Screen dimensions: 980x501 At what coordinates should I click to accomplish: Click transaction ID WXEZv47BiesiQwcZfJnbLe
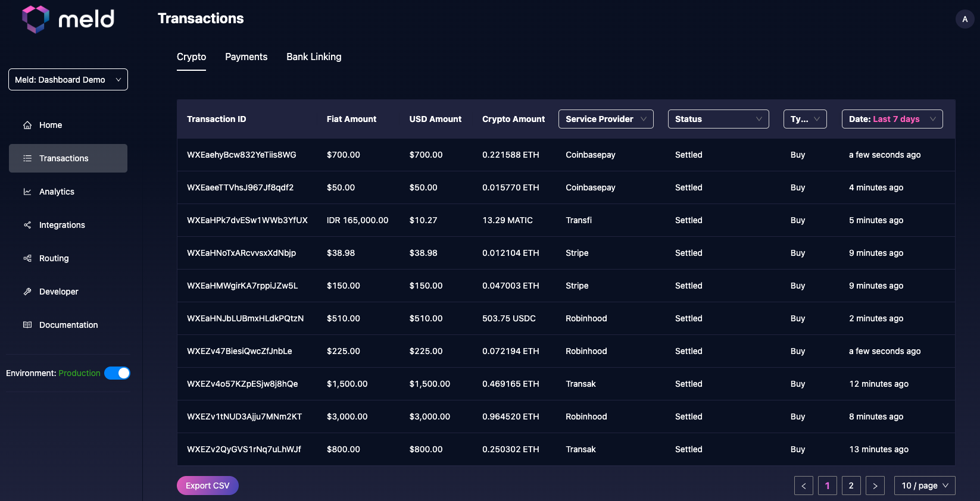(x=239, y=351)
